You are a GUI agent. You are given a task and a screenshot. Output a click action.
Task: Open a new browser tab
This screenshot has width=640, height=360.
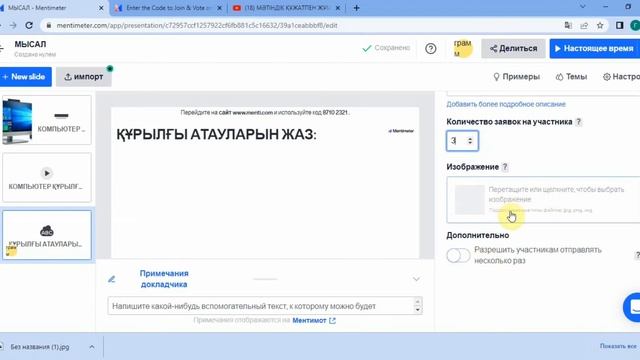point(356,8)
